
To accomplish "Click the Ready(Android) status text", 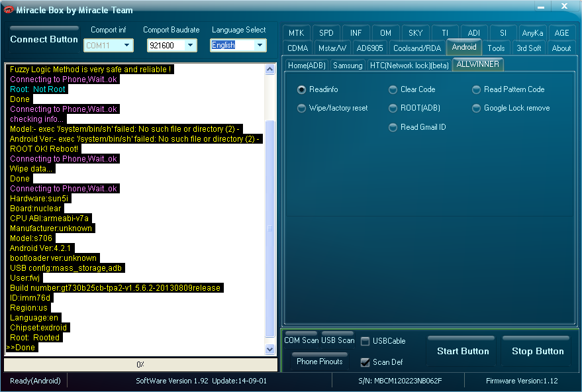I will 35,381.
